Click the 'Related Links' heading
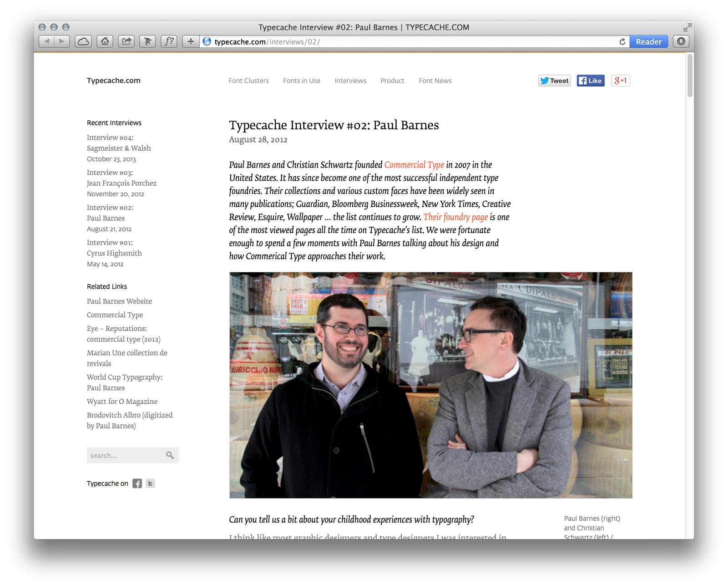The width and height of the screenshot is (728, 586). click(107, 286)
